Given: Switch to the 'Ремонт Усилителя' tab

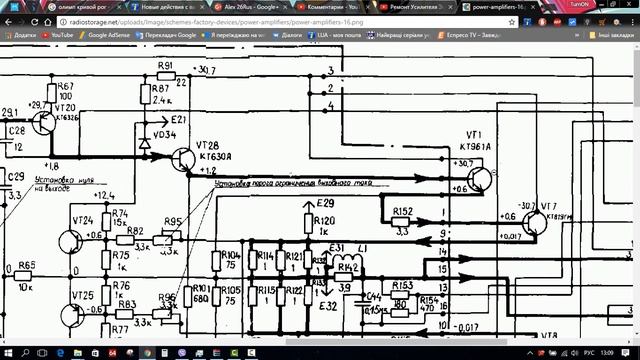Looking at the screenshot, I should pos(416,7).
